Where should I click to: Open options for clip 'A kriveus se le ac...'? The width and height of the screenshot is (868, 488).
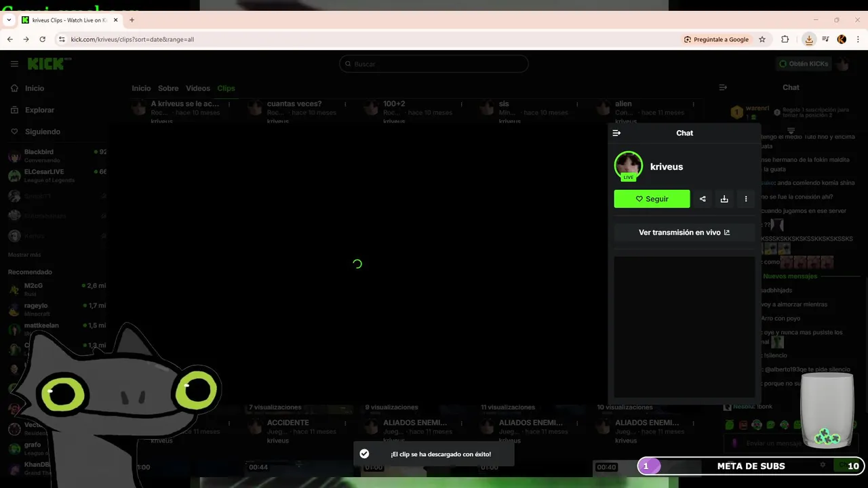click(229, 104)
